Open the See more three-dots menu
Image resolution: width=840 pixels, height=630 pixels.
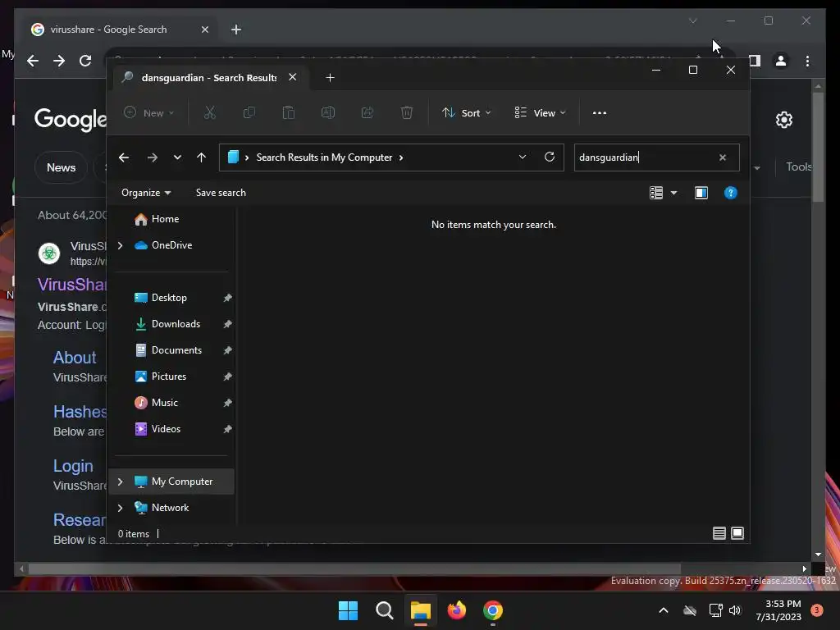(600, 113)
